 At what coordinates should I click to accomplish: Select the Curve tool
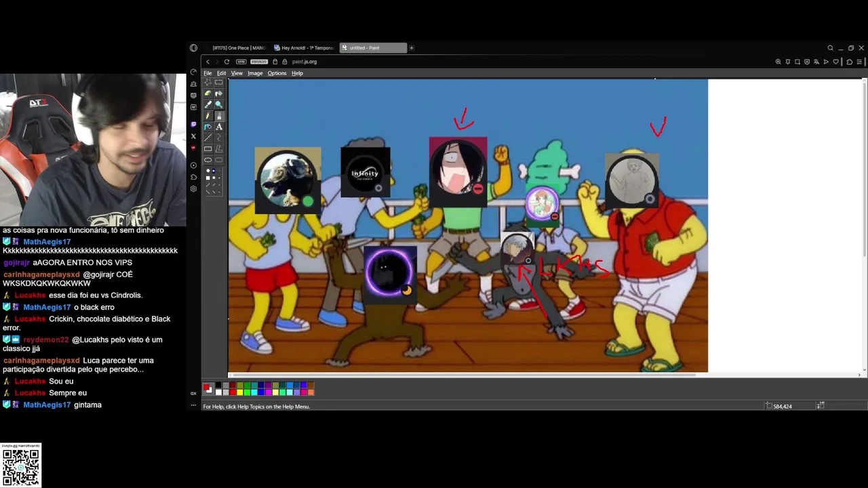pyautogui.click(x=218, y=138)
